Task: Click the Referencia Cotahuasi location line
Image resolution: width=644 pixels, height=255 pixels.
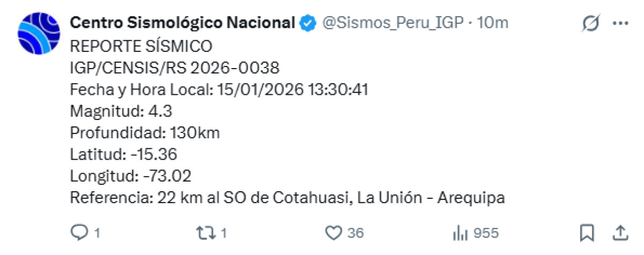Action: pos(287,198)
